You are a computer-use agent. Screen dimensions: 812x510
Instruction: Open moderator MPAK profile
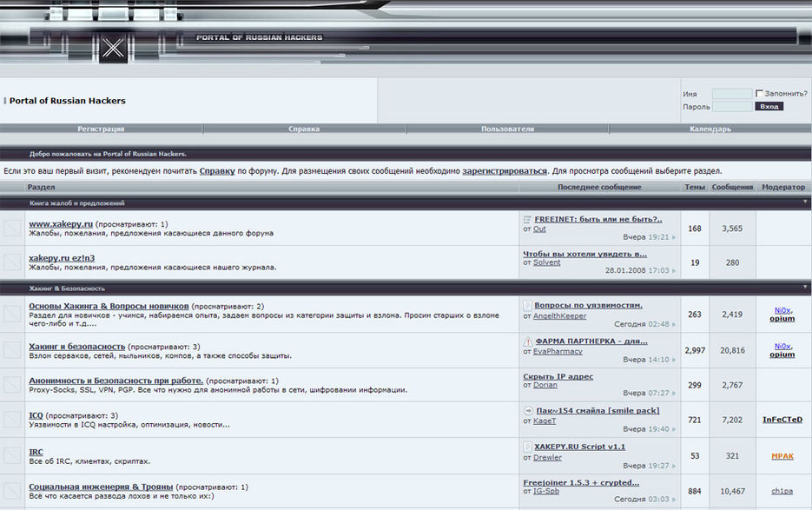point(782,456)
